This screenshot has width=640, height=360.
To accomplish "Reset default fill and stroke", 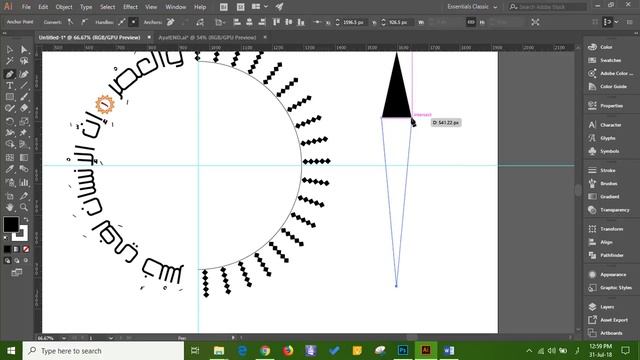I will coord(6,237).
